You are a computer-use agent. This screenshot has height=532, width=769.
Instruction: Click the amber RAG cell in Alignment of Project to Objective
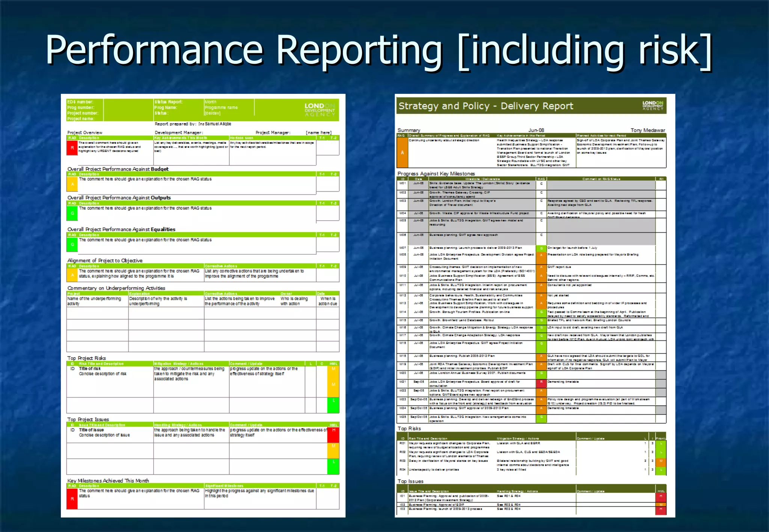tap(72, 275)
